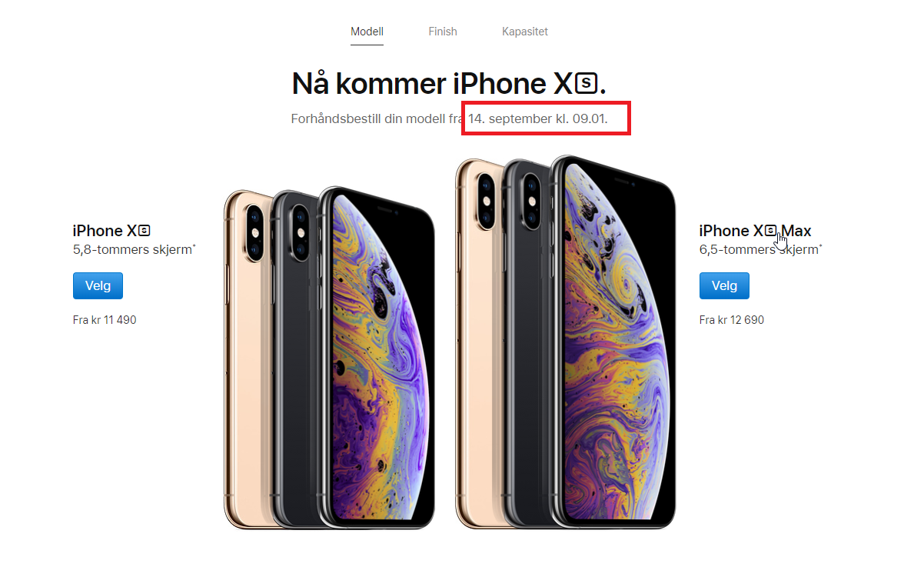Viewport: 924px width, 567px height.
Task: Click Velg button for 5,8-tommers iPhone XS
Action: click(98, 285)
